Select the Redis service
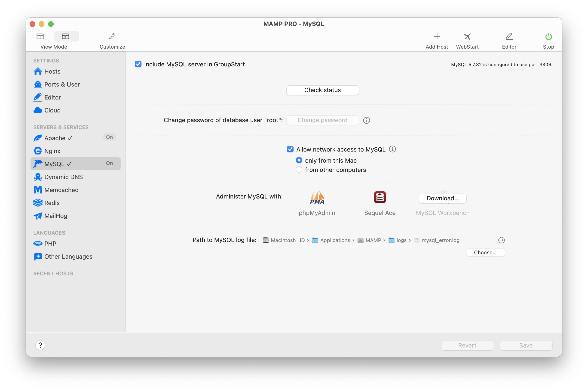Screen dimensions: 588x391 point(52,203)
